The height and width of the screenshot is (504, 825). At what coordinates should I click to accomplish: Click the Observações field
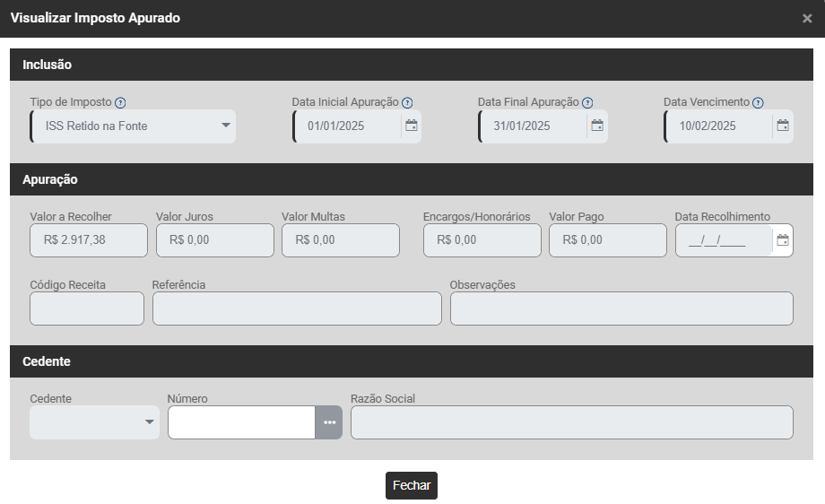tap(622, 308)
